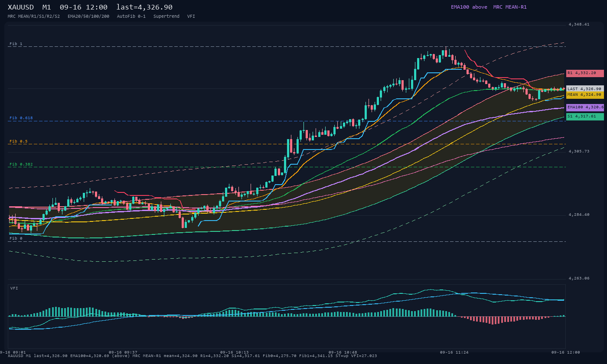Select the 09-16 11:24 time axis label
The image size is (607, 364).
coord(454,352)
